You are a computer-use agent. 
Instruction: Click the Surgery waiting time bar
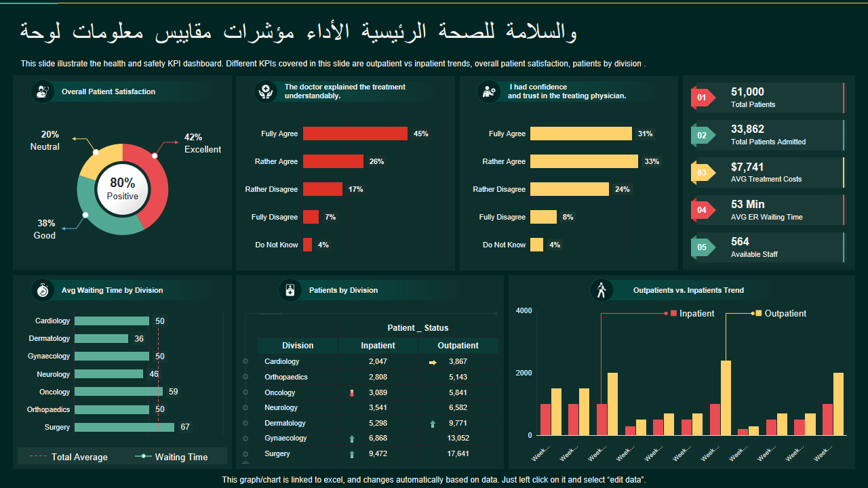[x=125, y=427]
